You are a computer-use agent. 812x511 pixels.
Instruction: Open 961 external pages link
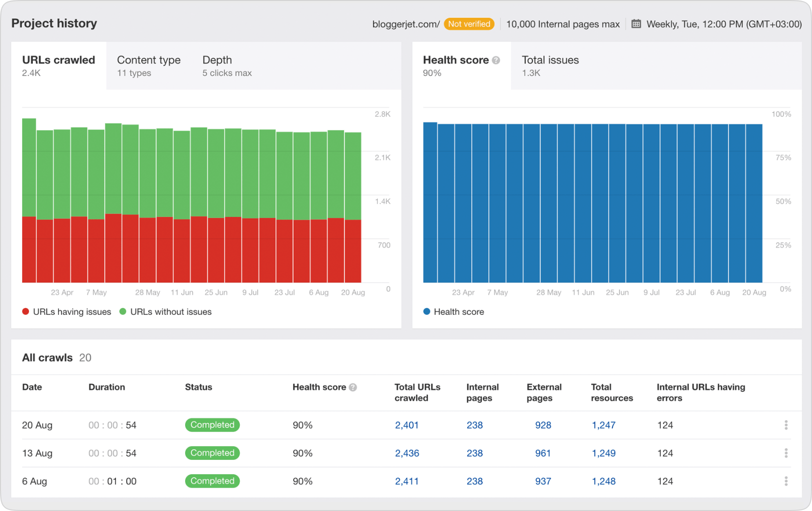[543, 453]
